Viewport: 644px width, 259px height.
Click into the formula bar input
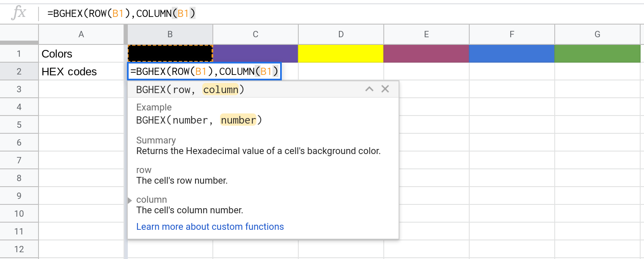pyautogui.click(x=341, y=14)
